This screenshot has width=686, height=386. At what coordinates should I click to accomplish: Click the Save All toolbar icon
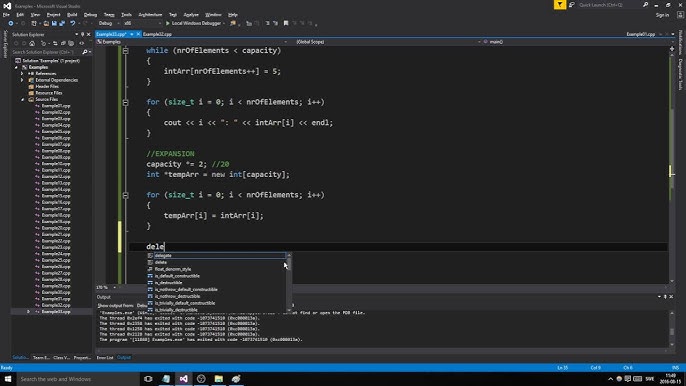click(62, 23)
